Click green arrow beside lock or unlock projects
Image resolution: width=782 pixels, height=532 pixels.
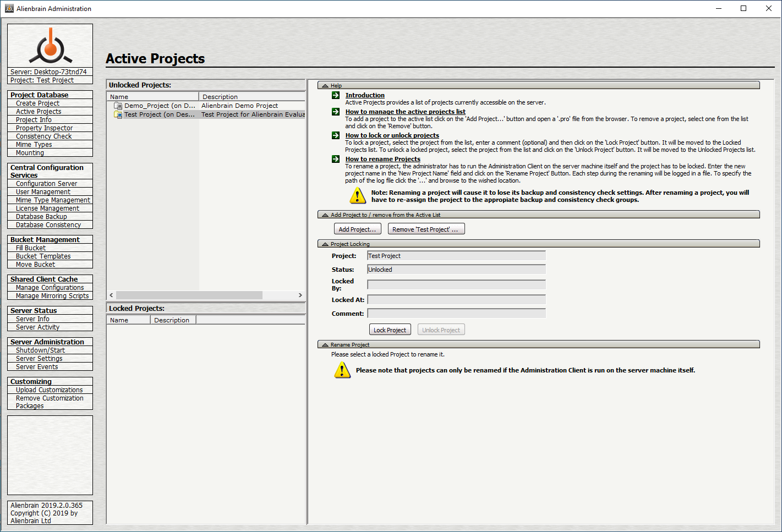pyautogui.click(x=336, y=135)
